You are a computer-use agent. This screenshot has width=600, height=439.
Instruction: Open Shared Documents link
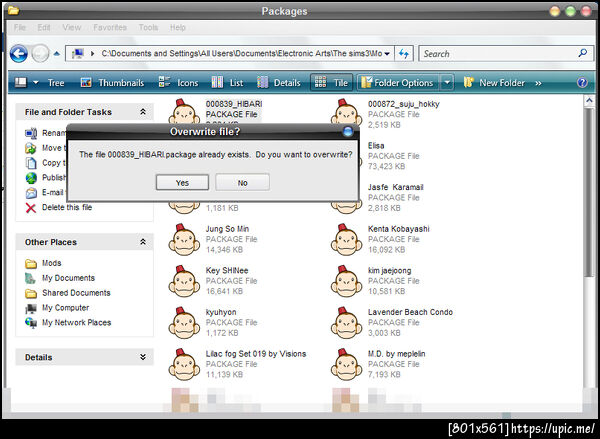point(76,293)
